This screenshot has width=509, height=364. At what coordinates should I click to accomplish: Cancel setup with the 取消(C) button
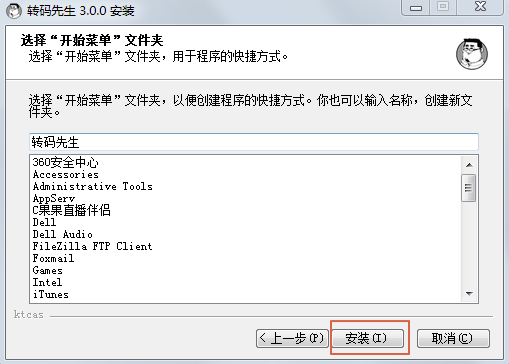point(453,338)
